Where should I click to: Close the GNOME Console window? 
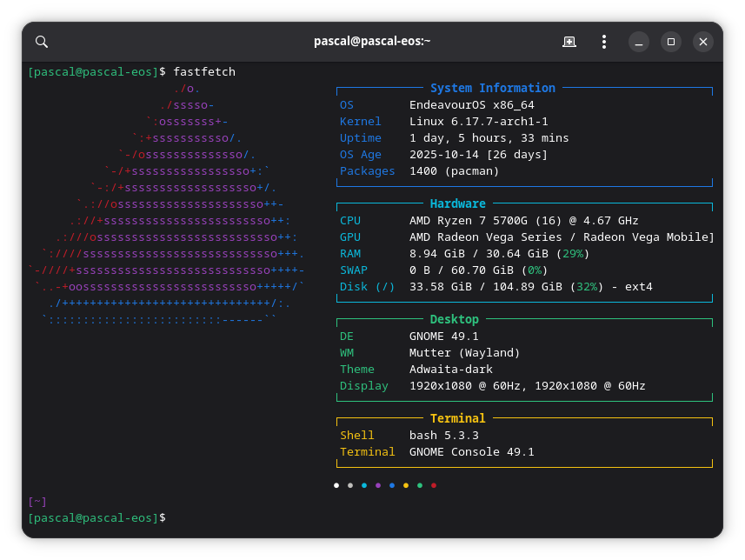point(703,42)
